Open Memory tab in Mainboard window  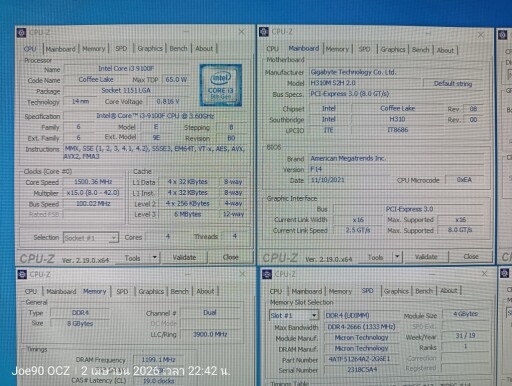coord(337,49)
